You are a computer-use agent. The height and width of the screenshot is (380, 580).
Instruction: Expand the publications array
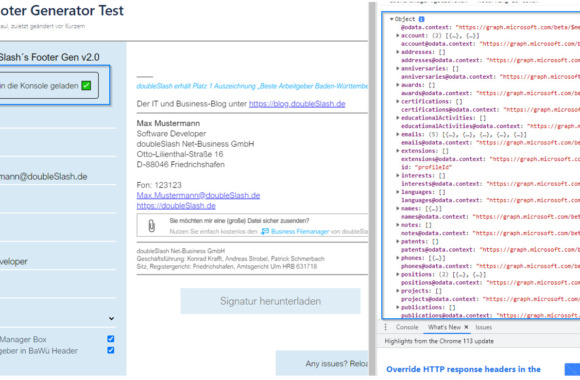[398, 307]
